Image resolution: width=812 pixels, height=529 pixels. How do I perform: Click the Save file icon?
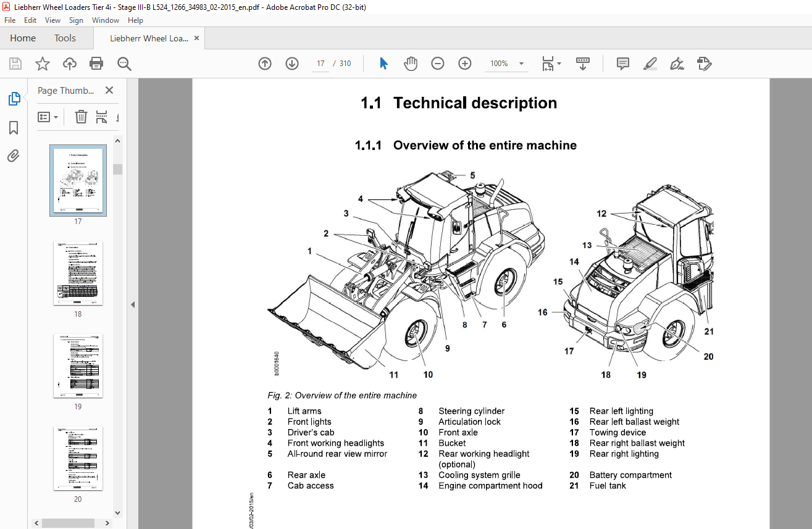pyautogui.click(x=15, y=64)
